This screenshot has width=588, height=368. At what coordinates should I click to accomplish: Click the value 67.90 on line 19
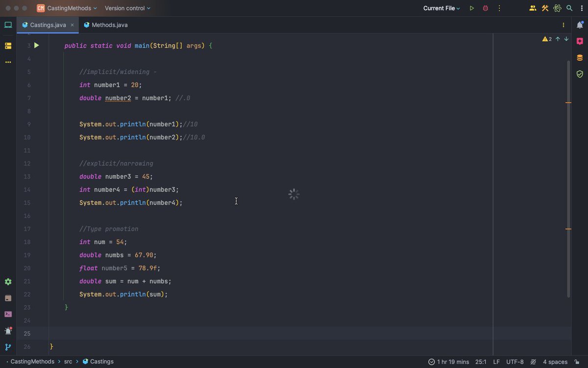click(144, 255)
